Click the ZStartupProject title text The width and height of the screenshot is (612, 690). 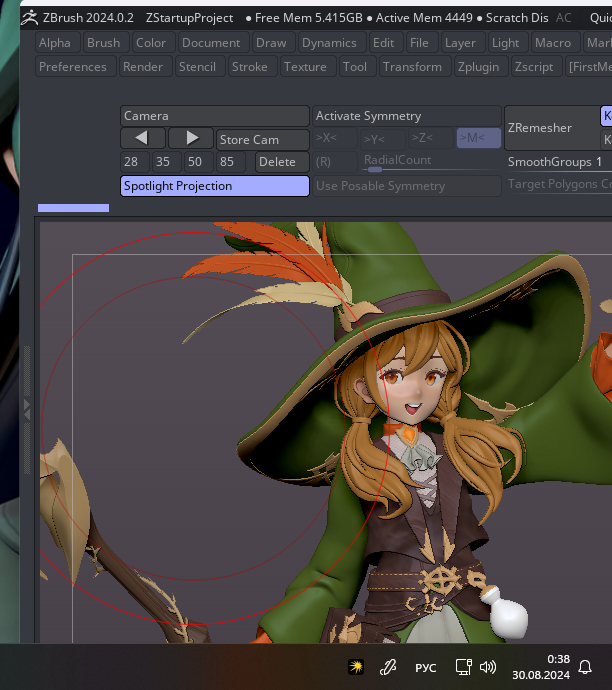(189, 18)
